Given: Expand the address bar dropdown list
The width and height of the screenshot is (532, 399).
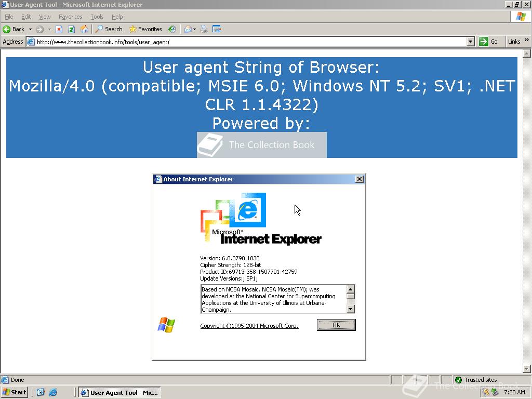Looking at the screenshot, I should [470, 42].
